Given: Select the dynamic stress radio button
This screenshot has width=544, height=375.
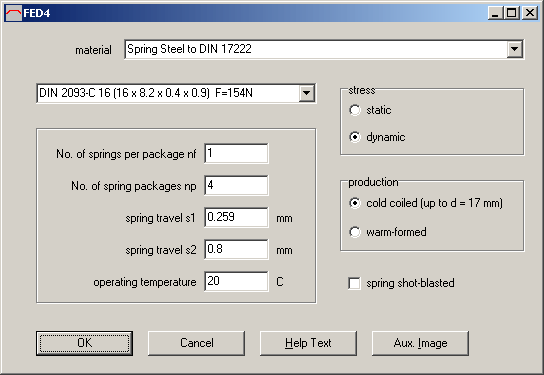Looking at the screenshot, I should click(x=355, y=137).
